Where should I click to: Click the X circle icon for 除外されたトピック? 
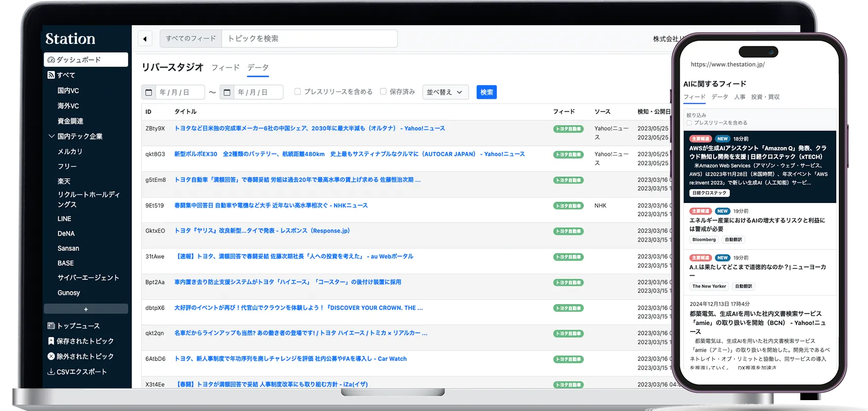(x=51, y=356)
